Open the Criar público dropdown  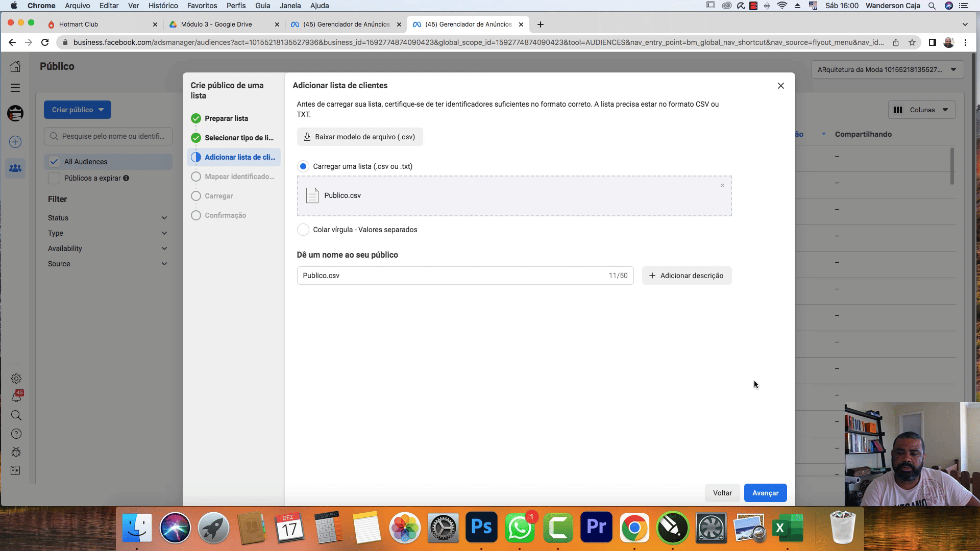coord(78,110)
